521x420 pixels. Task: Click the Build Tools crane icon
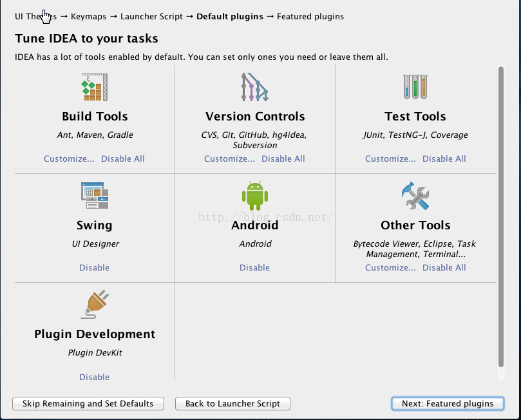click(95, 87)
